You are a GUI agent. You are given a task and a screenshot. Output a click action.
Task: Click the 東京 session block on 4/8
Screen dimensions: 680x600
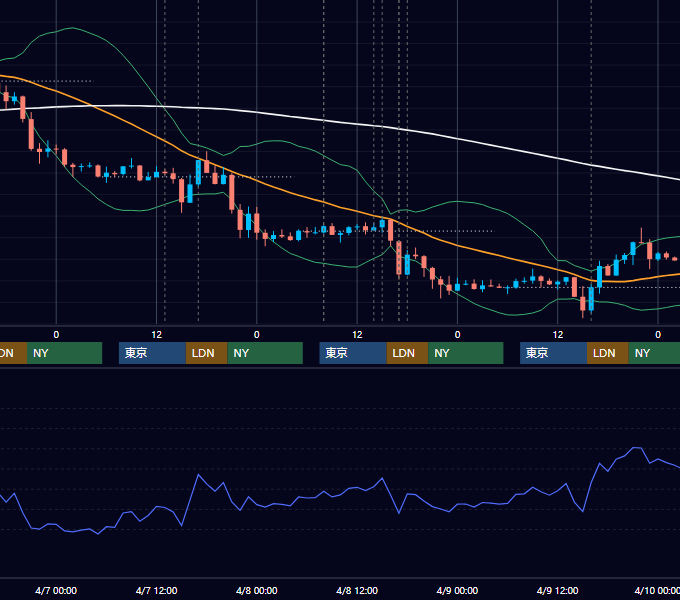point(353,353)
